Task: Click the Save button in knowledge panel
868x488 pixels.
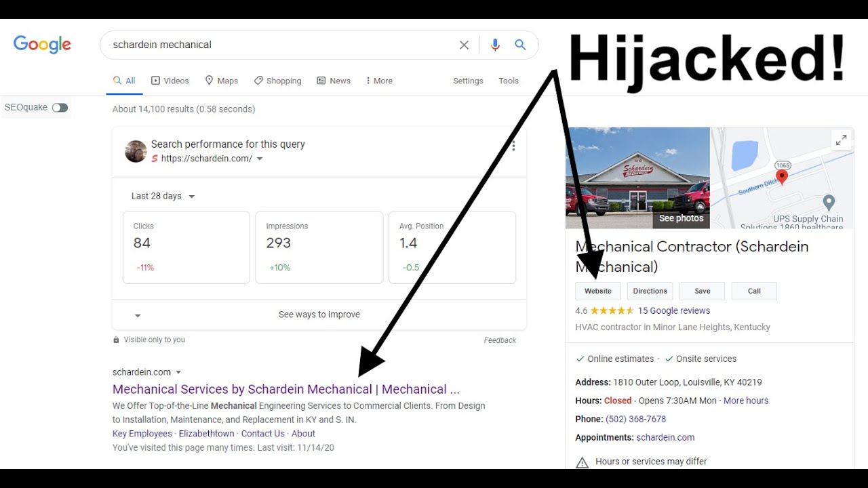Action: pyautogui.click(x=703, y=291)
